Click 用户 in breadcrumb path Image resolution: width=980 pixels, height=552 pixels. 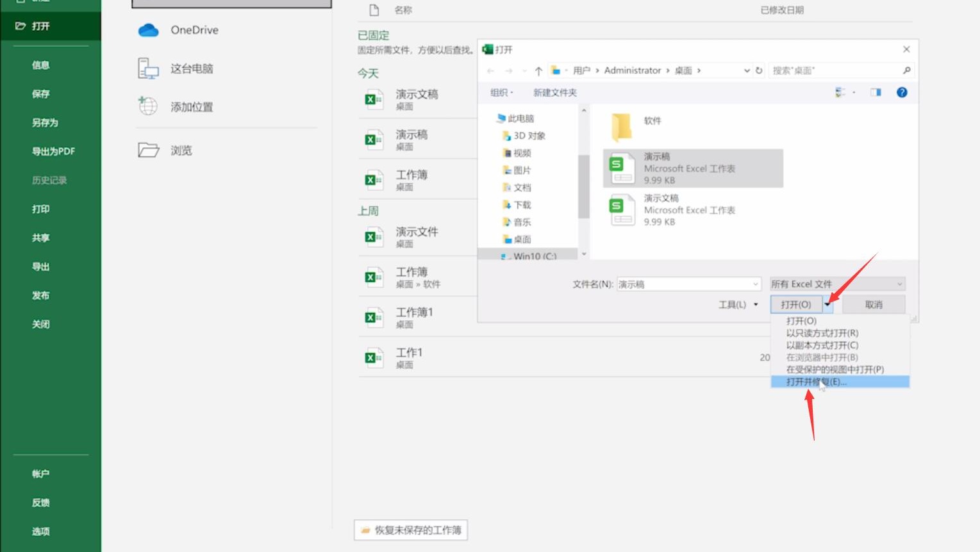point(582,70)
